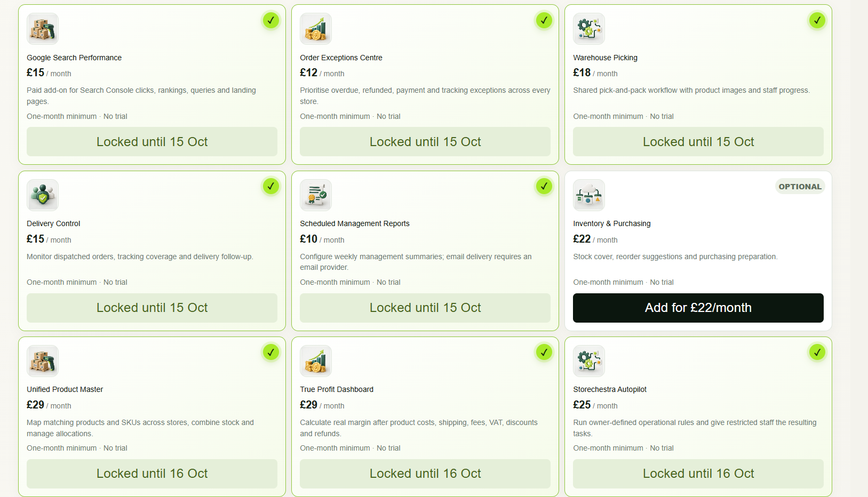Click the Scheduled Management Reports icon
868x497 pixels.
pyautogui.click(x=316, y=195)
